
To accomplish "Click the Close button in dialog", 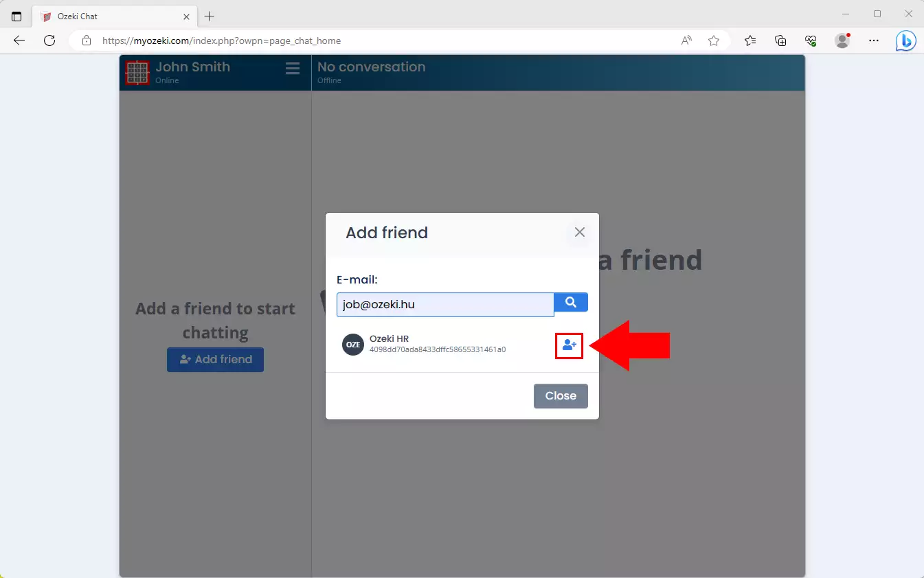I will tap(561, 396).
